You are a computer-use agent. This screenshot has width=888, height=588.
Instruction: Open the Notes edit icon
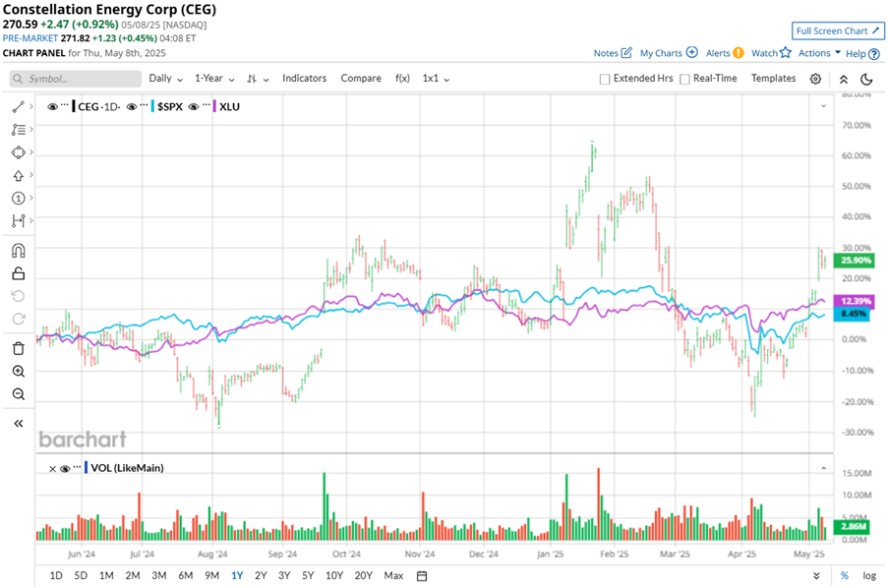pyautogui.click(x=626, y=53)
